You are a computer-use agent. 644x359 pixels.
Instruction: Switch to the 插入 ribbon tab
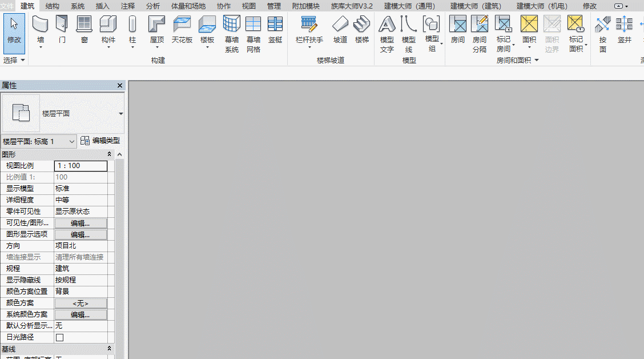coord(102,6)
